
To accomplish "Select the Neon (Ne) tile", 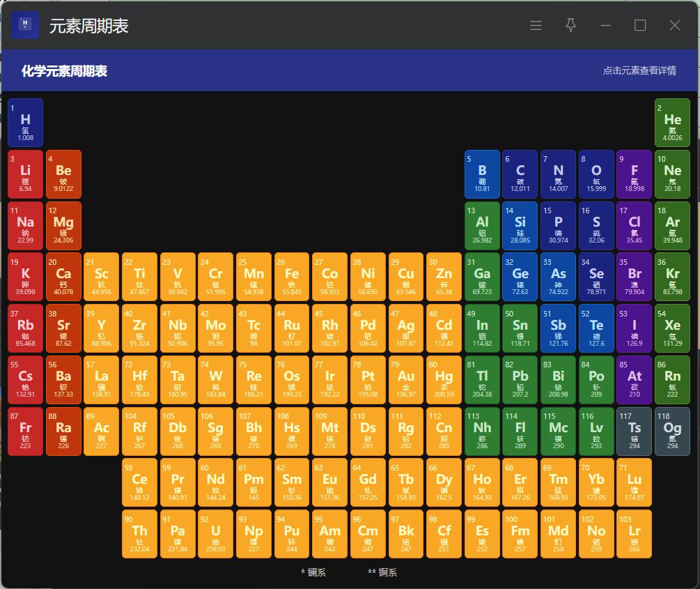I will 672,174.
